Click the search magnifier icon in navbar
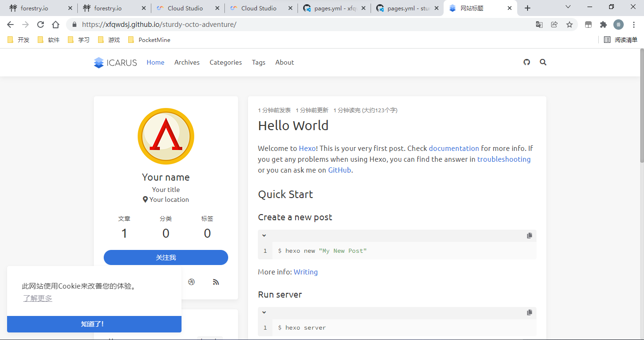644x340 pixels. (x=543, y=62)
